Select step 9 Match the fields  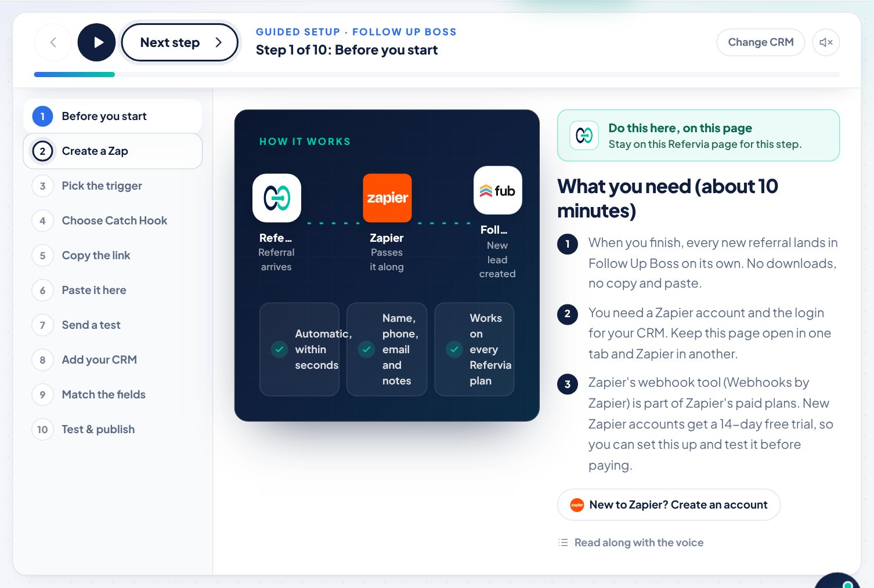click(x=113, y=394)
